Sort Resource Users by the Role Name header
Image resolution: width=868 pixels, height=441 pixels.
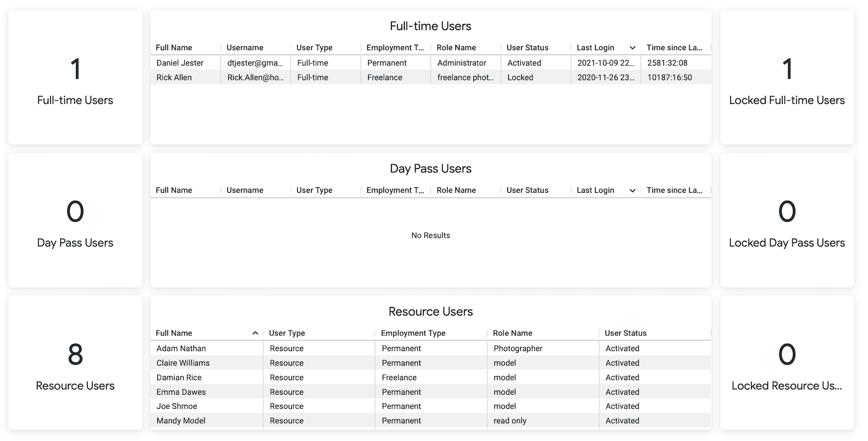click(x=513, y=333)
